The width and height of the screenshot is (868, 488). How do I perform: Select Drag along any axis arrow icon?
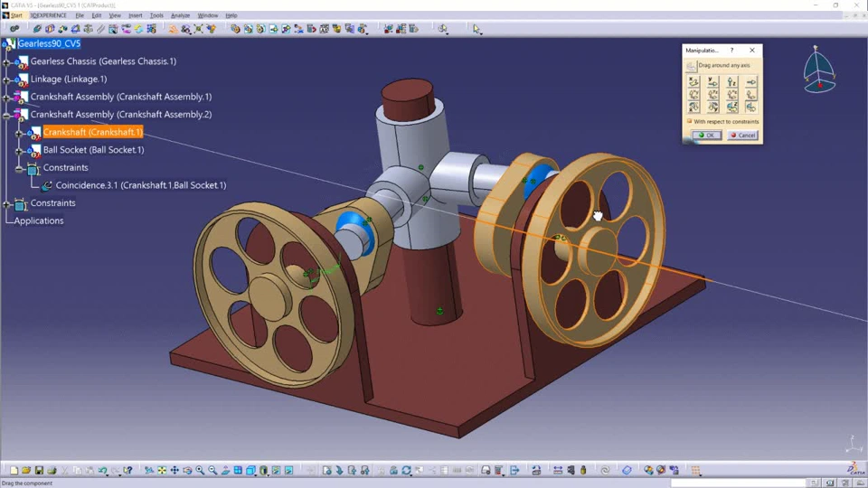tap(750, 82)
